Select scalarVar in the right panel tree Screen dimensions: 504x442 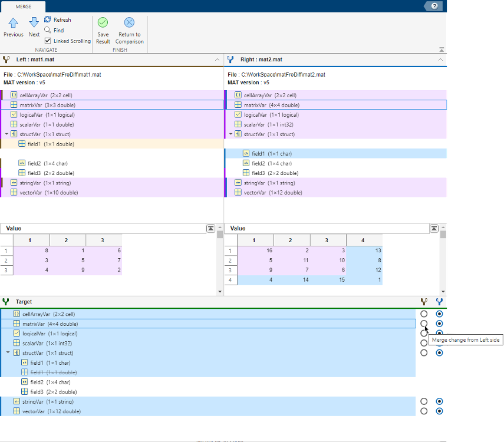click(x=263, y=124)
